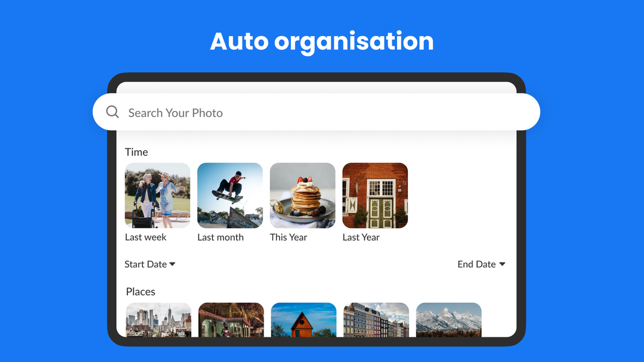Open the skateboarder photo thumbnail
644x362 pixels.
point(230,195)
